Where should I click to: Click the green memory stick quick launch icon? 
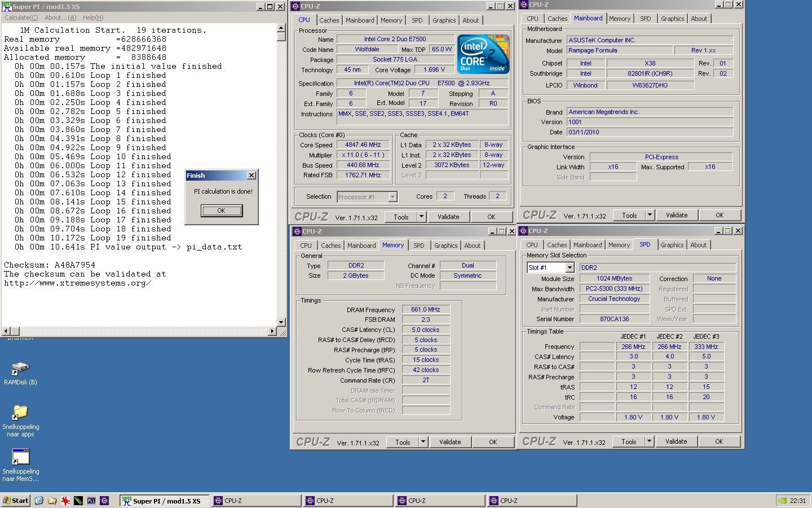click(78, 501)
